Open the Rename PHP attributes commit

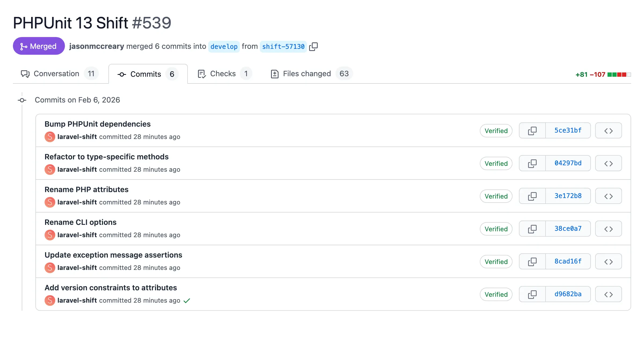point(86,189)
